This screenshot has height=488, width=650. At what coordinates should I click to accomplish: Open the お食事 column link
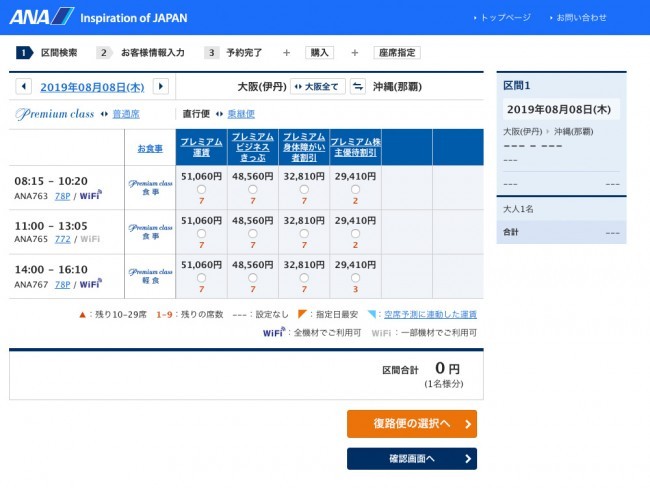[x=150, y=148]
